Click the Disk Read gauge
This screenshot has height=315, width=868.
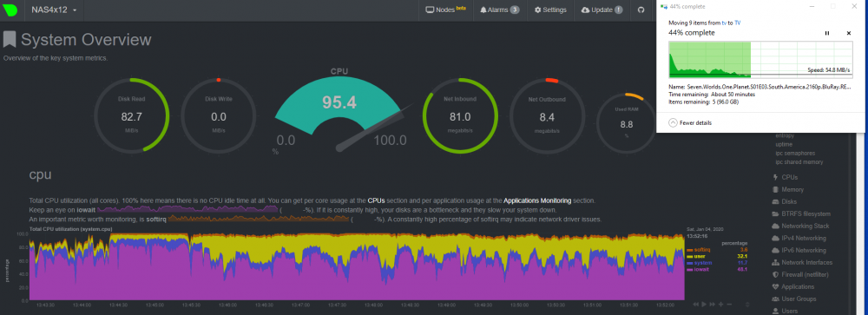(131, 115)
